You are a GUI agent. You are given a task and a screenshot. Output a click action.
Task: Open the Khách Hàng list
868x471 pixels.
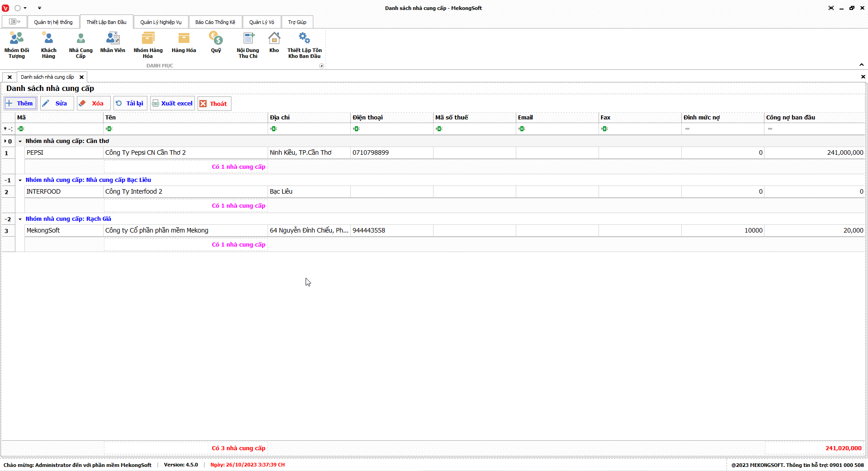point(48,45)
